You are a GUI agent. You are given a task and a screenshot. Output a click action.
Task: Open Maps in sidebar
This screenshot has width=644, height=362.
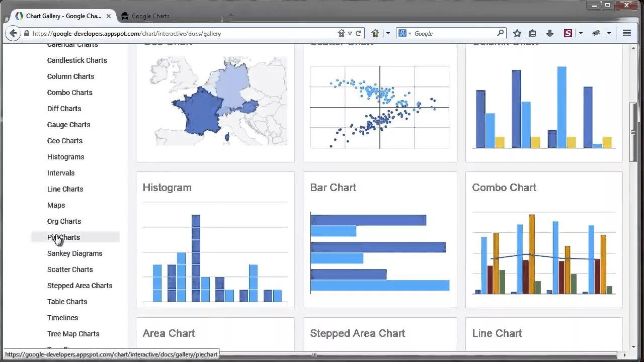point(56,205)
